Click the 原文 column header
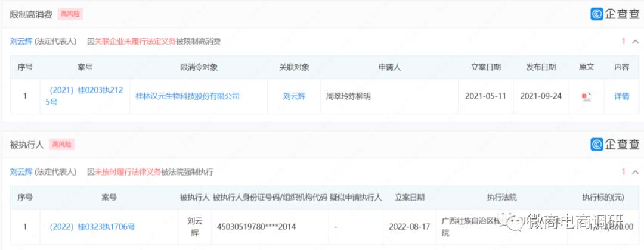644x250 pixels. (586, 68)
